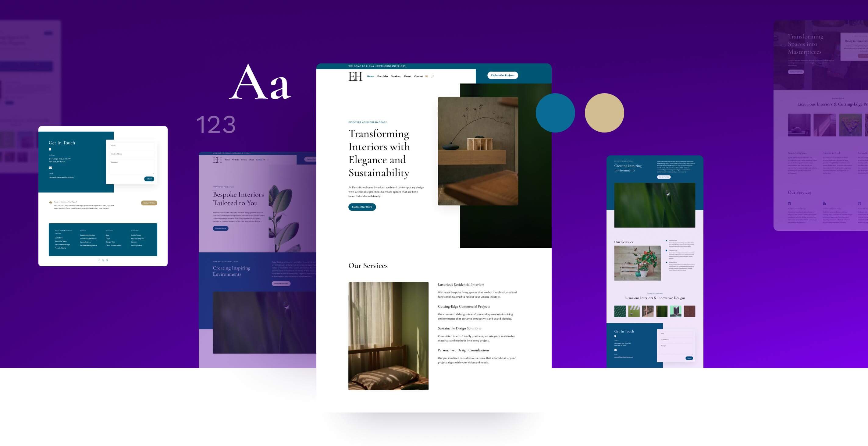
Task: Click the Portfolio menu item in the navbar
Action: (382, 76)
